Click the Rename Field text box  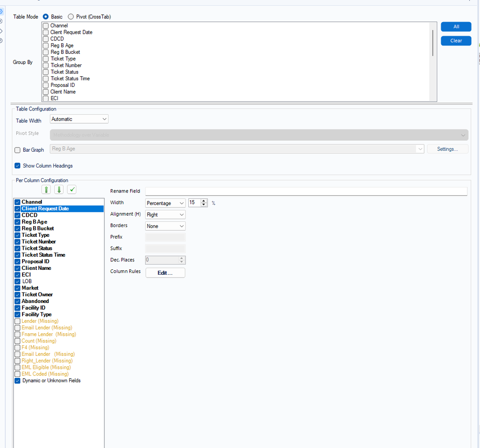(x=306, y=191)
